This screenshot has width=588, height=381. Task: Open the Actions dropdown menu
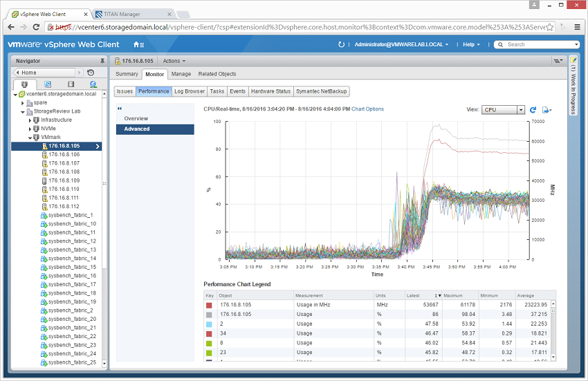click(174, 61)
